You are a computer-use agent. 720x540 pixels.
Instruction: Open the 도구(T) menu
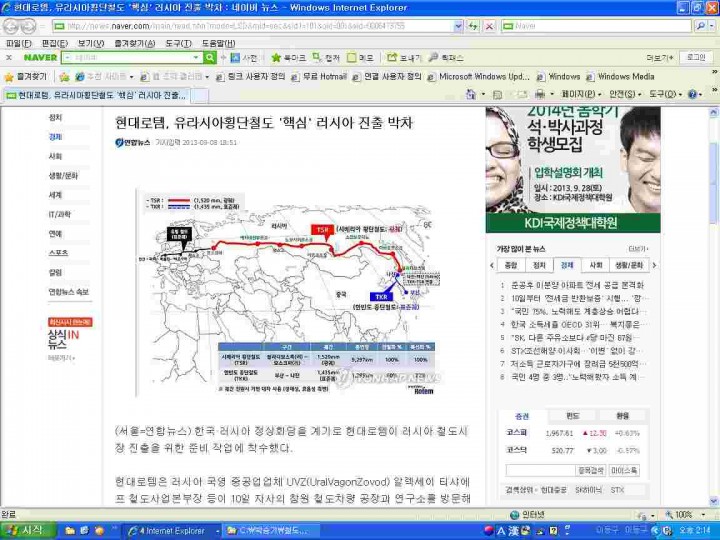(x=178, y=43)
